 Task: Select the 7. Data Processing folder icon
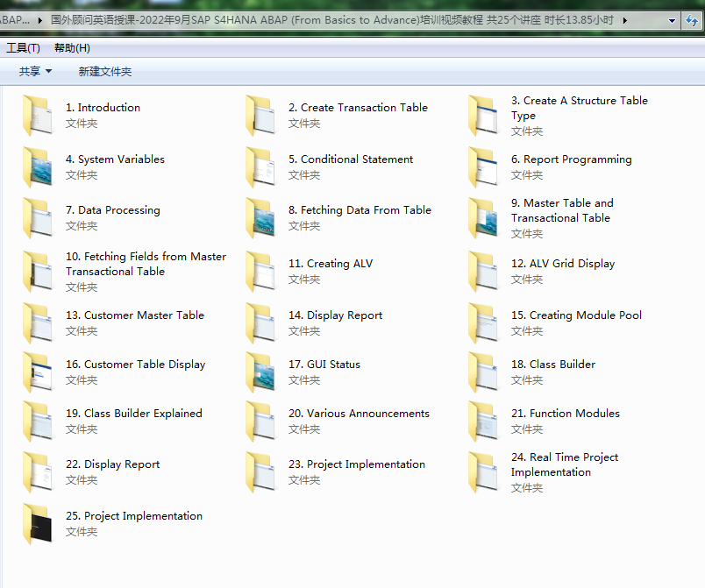(38, 218)
